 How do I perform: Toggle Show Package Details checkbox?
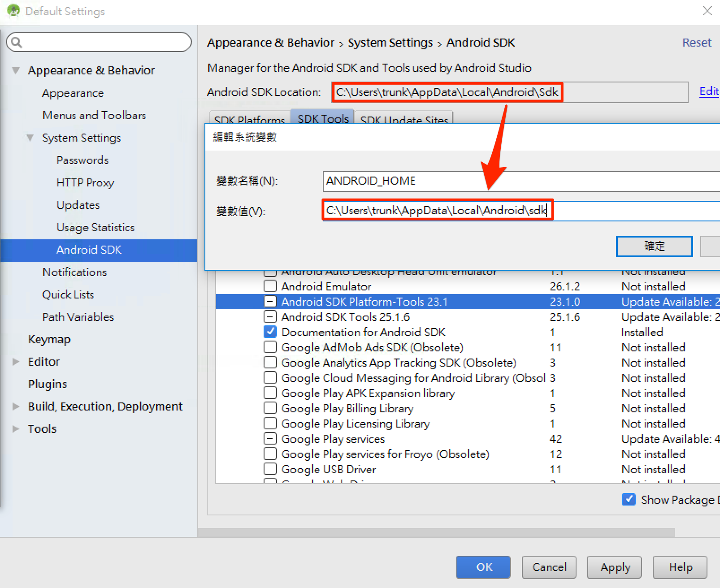click(629, 499)
